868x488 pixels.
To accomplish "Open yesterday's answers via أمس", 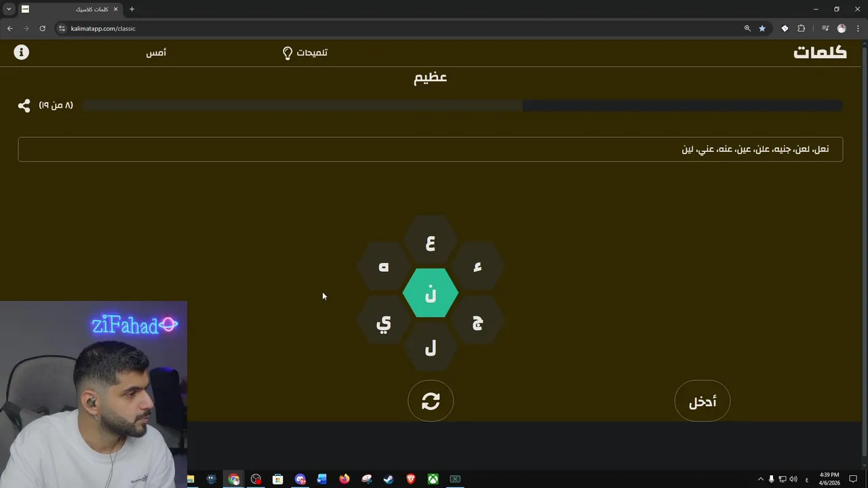I will (x=156, y=52).
